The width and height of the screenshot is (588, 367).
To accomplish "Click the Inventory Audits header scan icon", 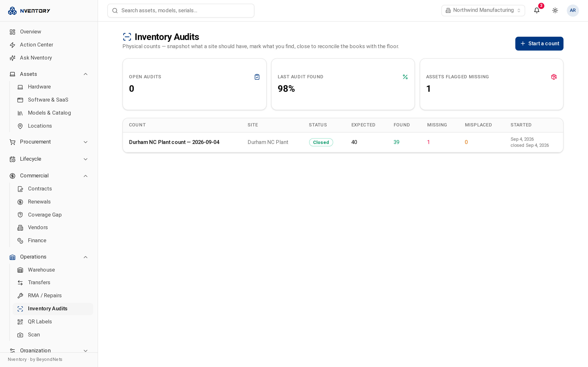I will click(127, 37).
